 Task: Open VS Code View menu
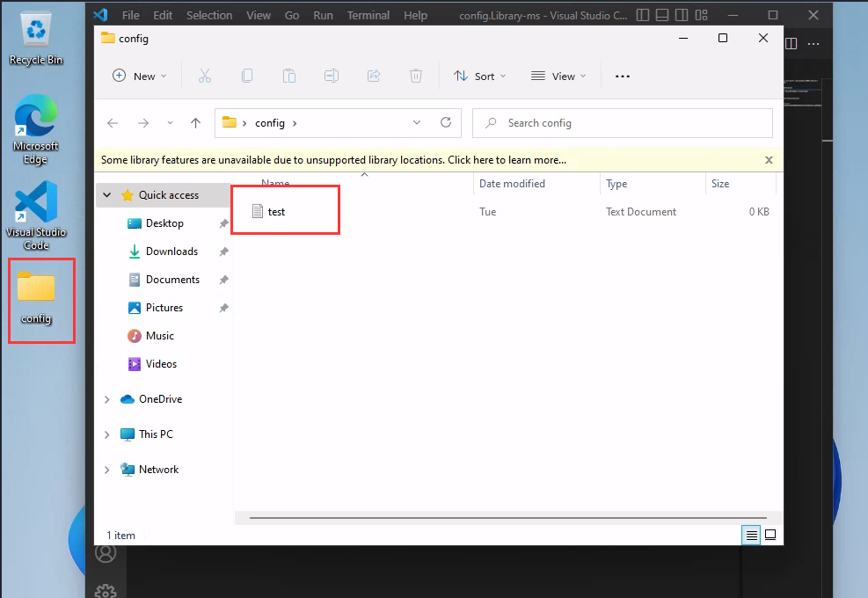click(x=259, y=16)
